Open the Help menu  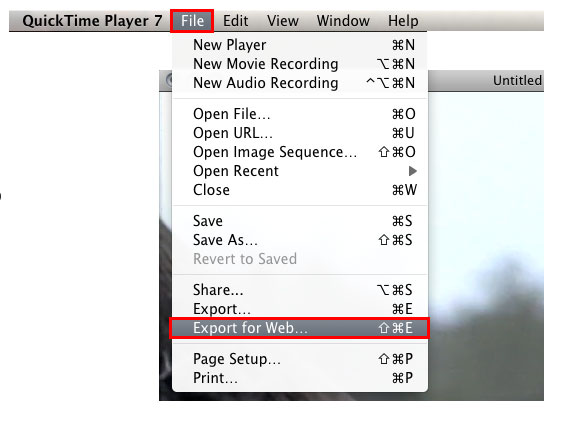click(x=403, y=21)
